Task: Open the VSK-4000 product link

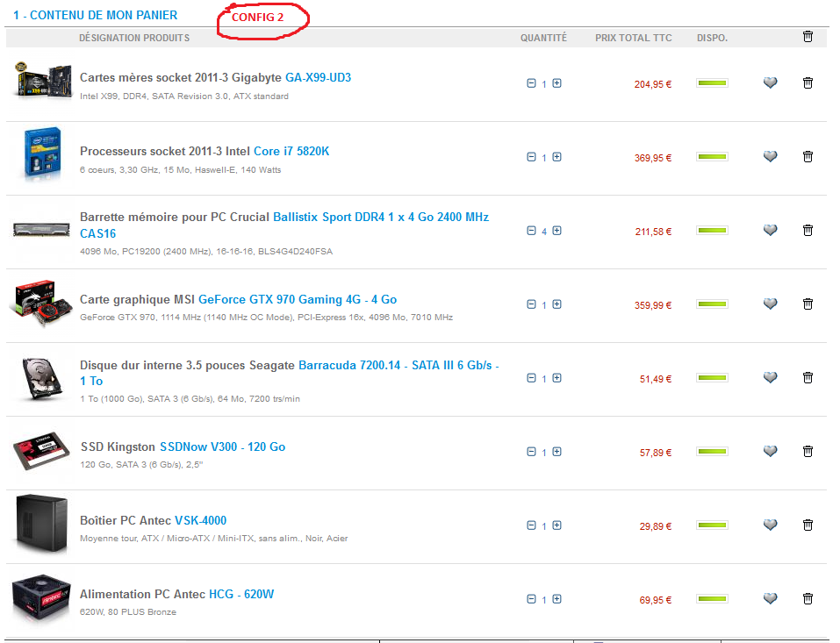Action: 200,520
